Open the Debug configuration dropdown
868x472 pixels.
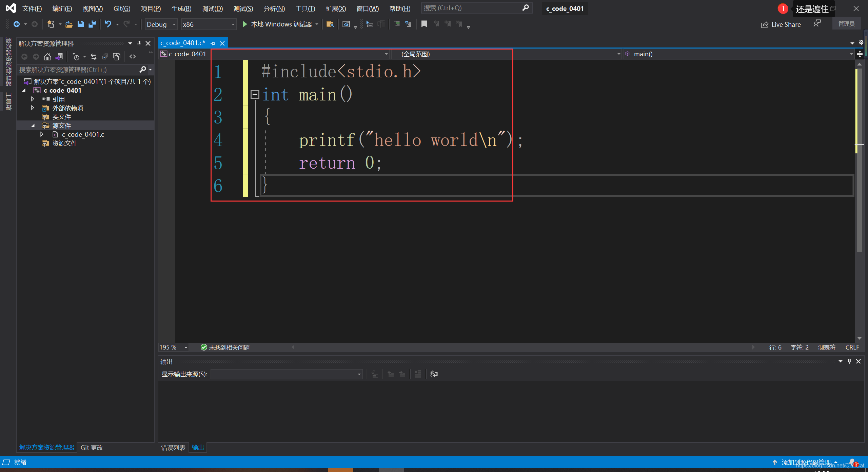click(161, 24)
